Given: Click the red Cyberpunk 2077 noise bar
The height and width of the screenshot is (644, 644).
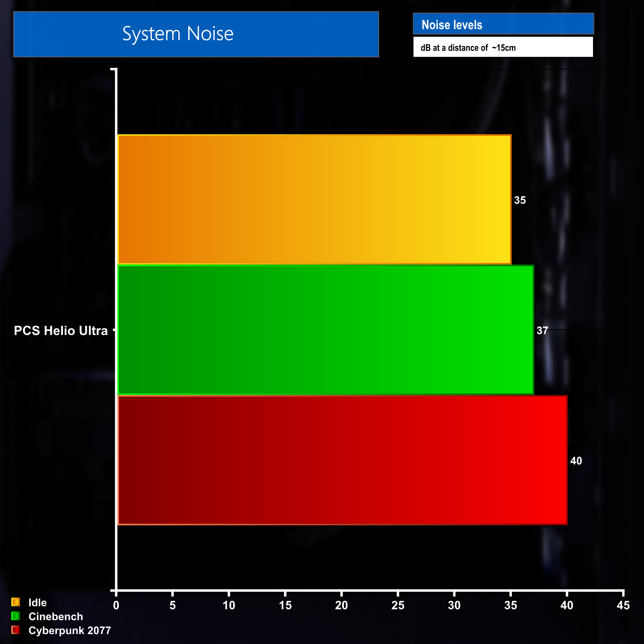Looking at the screenshot, I should [x=342, y=460].
